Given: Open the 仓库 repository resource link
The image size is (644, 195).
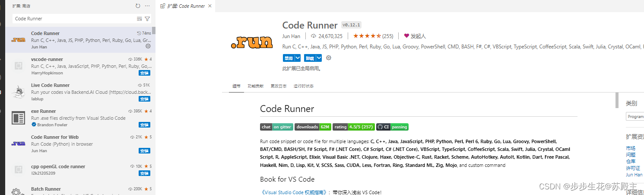Looking at the screenshot, I should pos(631,161).
